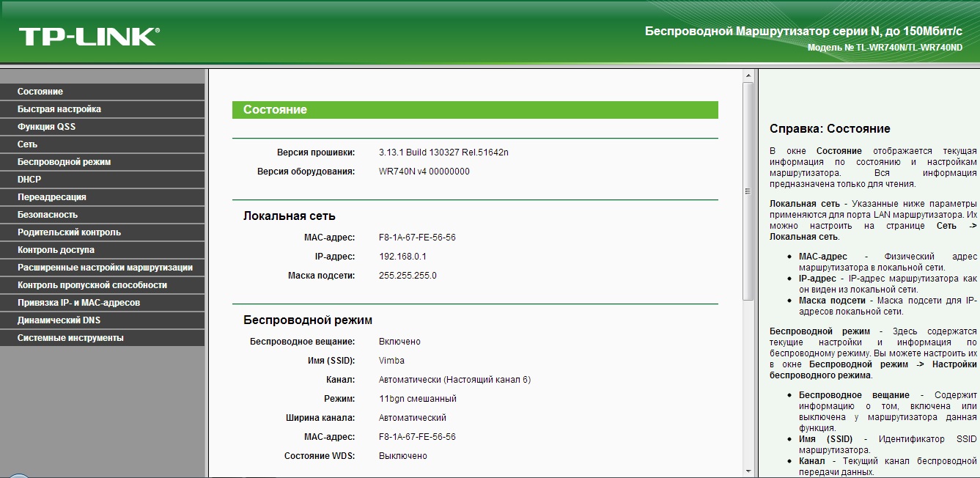Image resolution: width=980 pixels, height=478 pixels.
Task: Click the main panel vertical scrollbar thumb
Action: point(748,191)
